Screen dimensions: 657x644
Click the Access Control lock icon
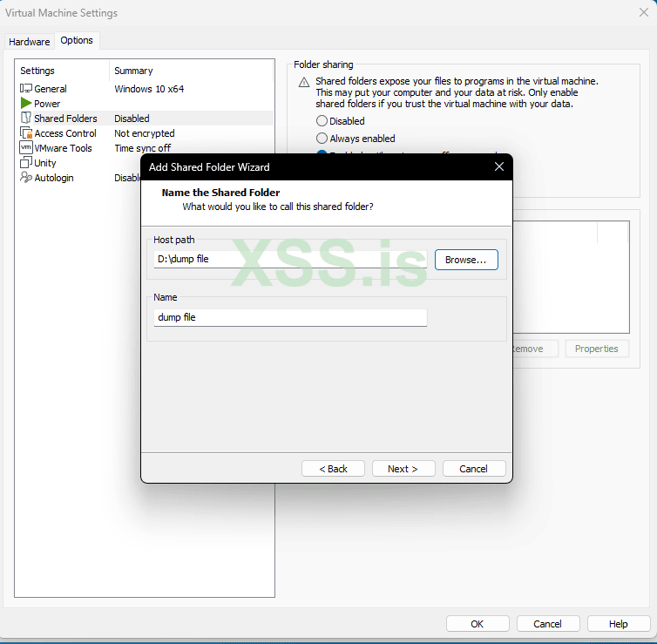pyautogui.click(x=26, y=132)
